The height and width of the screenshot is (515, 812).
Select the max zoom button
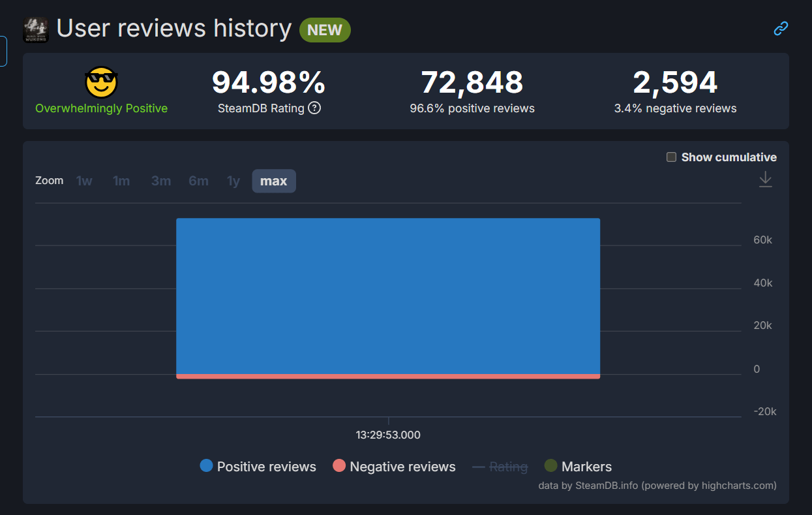273,181
